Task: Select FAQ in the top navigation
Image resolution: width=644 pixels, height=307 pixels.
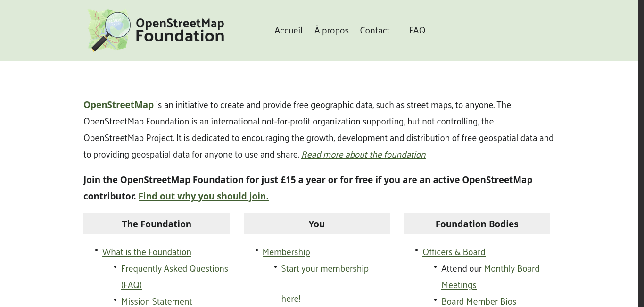Action: click(x=417, y=30)
